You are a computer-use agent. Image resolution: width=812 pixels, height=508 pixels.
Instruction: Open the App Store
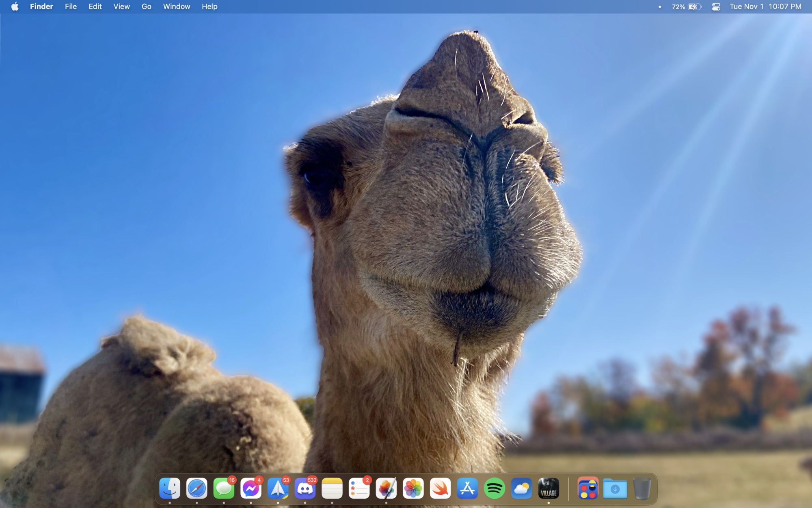click(467, 488)
